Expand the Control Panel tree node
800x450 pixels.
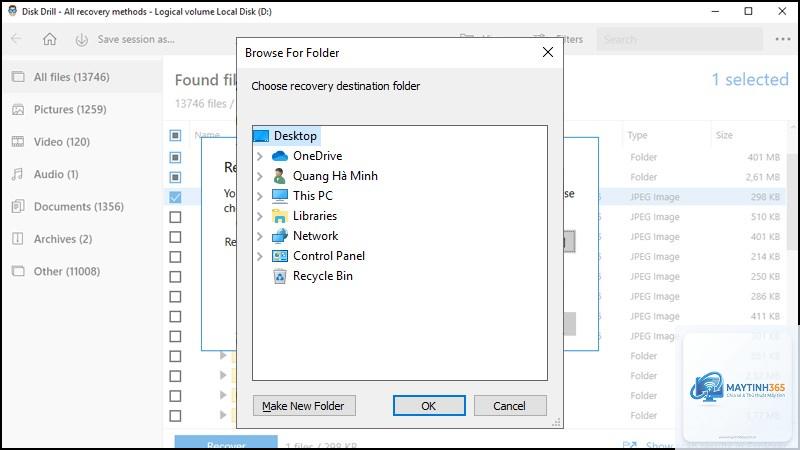pos(260,256)
